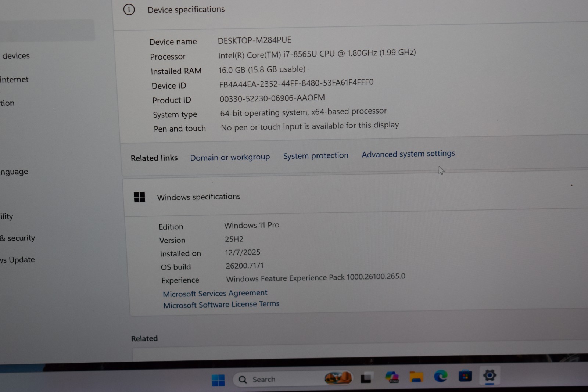
Task: Click the 'Device ID' label
Action: click(x=169, y=86)
